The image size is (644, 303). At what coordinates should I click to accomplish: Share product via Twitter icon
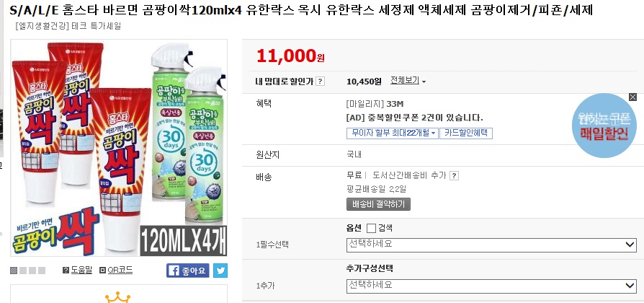(x=220, y=271)
